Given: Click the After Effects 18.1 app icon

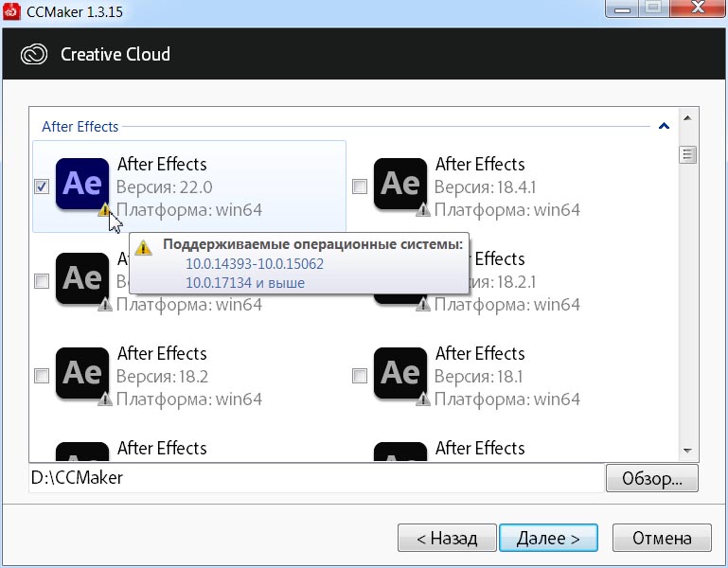Looking at the screenshot, I should (400, 373).
